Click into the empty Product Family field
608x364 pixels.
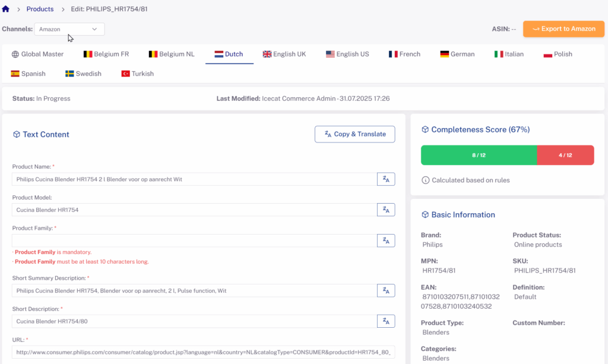click(194, 240)
